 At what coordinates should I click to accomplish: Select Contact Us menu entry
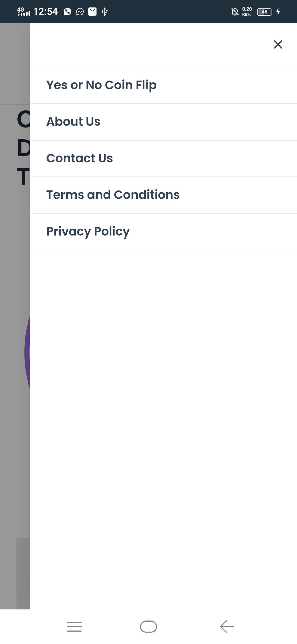pyautogui.click(x=79, y=158)
